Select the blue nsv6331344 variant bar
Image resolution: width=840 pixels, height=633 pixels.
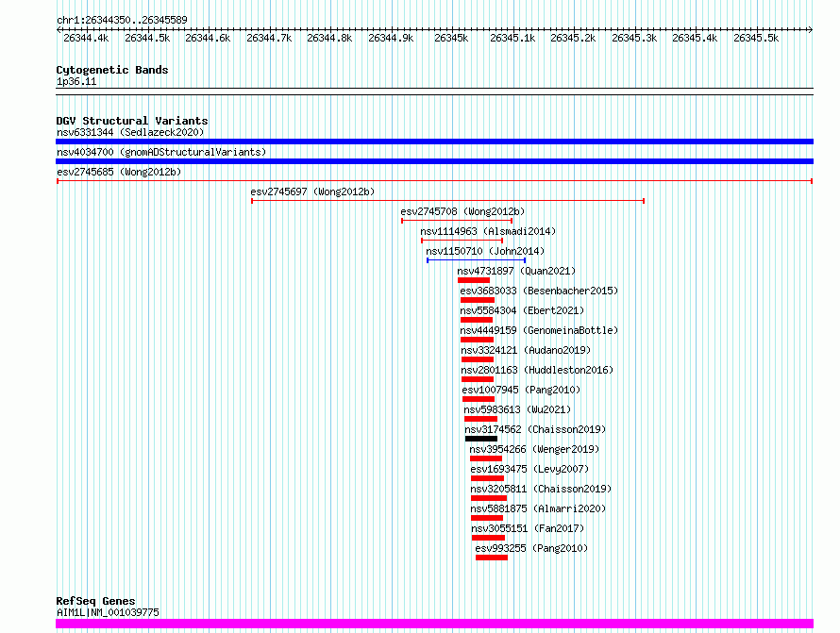[434, 142]
